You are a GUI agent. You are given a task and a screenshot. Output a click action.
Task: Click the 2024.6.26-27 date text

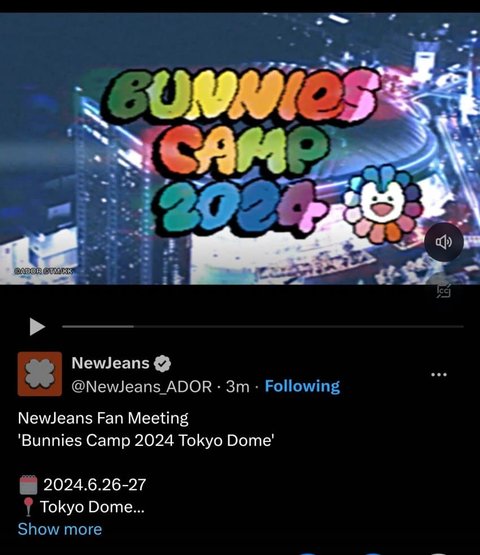[x=95, y=485]
